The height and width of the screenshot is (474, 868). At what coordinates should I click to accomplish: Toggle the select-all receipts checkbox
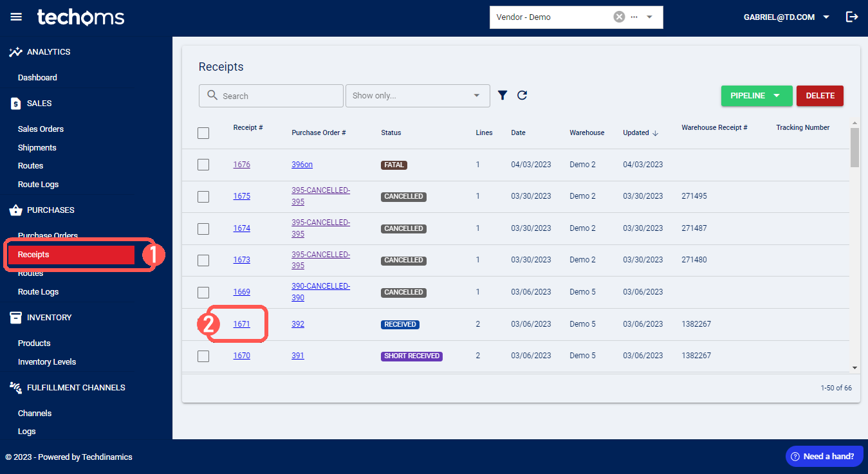pyautogui.click(x=203, y=133)
